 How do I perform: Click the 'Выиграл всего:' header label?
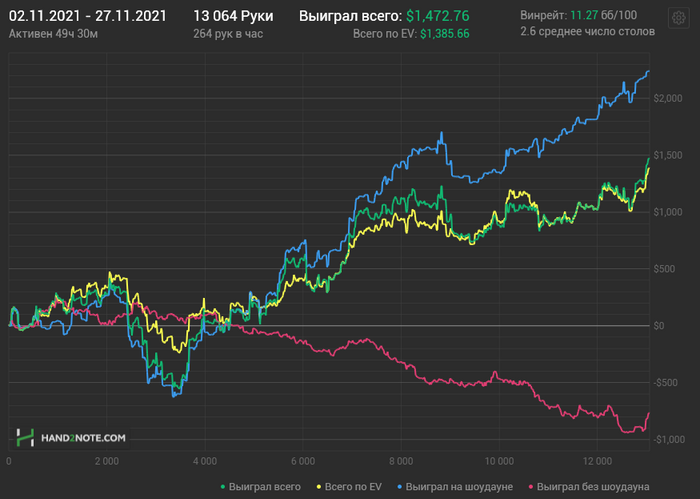click(350, 16)
